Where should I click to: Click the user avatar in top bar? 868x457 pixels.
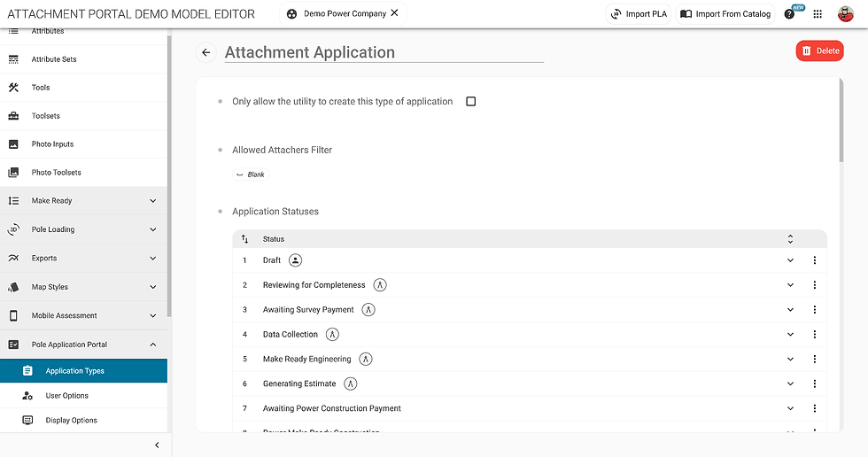(846, 14)
